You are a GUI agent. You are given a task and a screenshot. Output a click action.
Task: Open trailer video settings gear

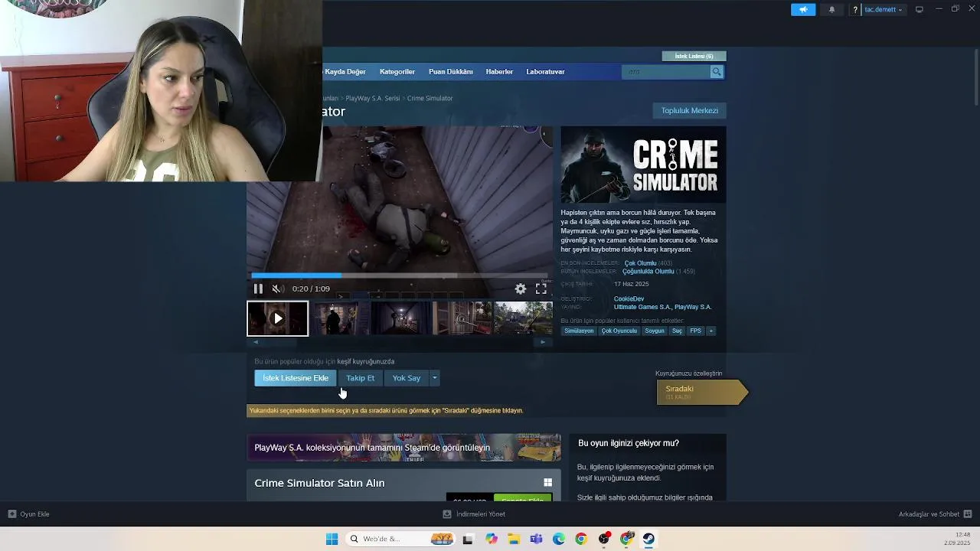520,289
